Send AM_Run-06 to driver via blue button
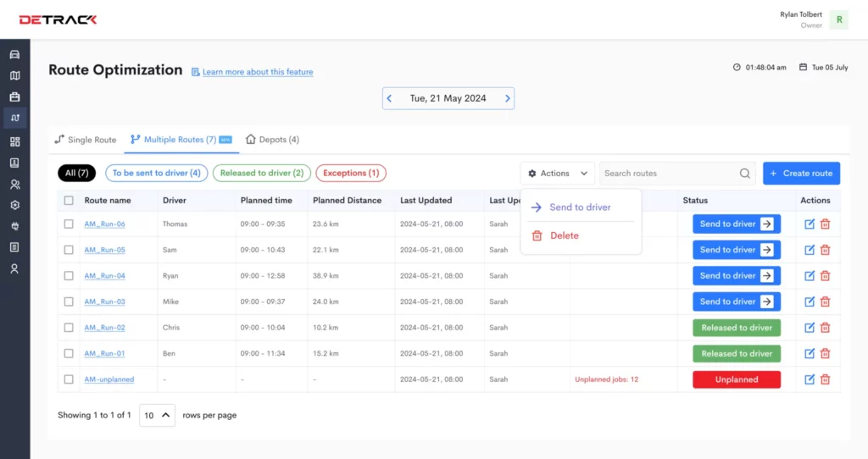Image resolution: width=868 pixels, height=459 pixels. click(x=737, y=224)
